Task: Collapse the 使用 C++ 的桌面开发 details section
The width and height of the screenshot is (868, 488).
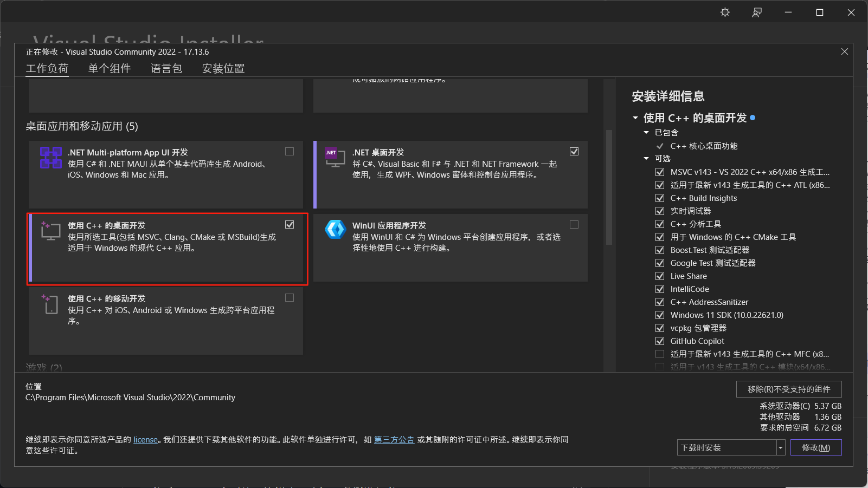Action: pos(635,118)
